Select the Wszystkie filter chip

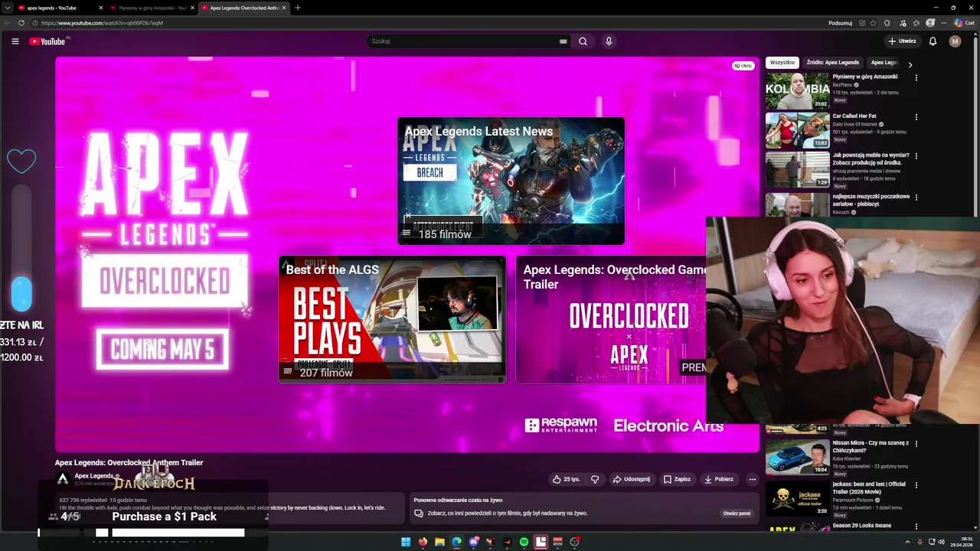tap(782, 63)
